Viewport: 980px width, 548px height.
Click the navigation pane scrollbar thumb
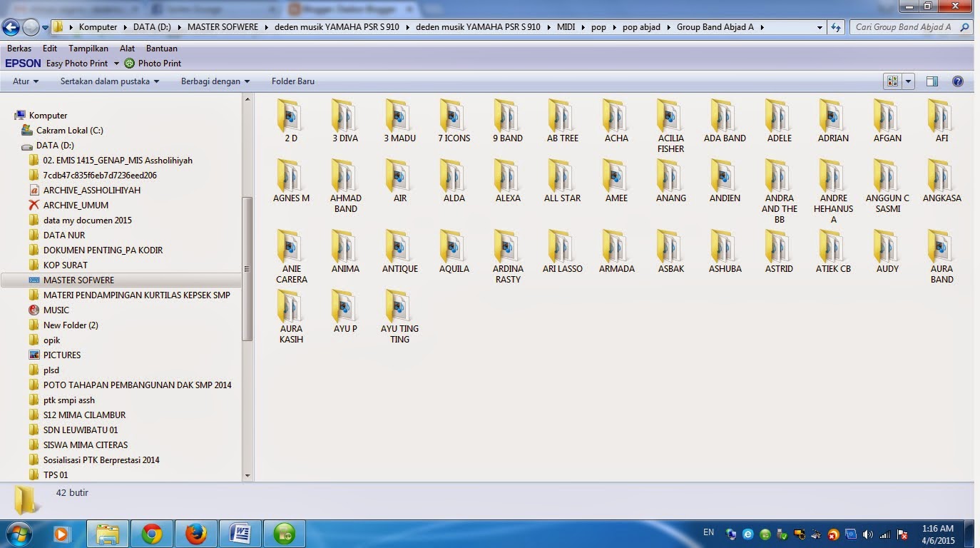point(247,270)
